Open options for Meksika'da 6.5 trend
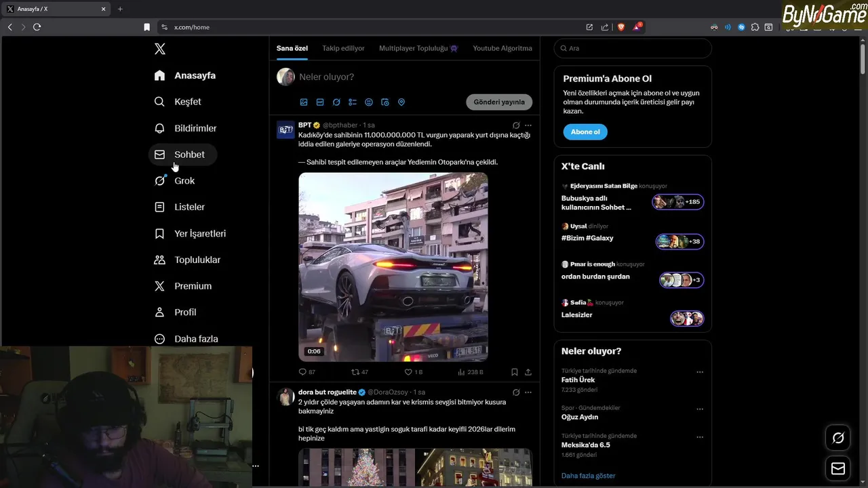Image resolution: width=868 pixels, height=488 pixels. click(700, 437)
